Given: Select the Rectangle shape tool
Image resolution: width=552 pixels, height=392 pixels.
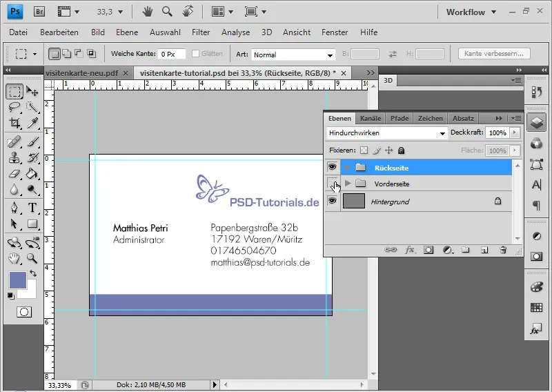Looking at the screenshot, I should [x=32, y=224].
